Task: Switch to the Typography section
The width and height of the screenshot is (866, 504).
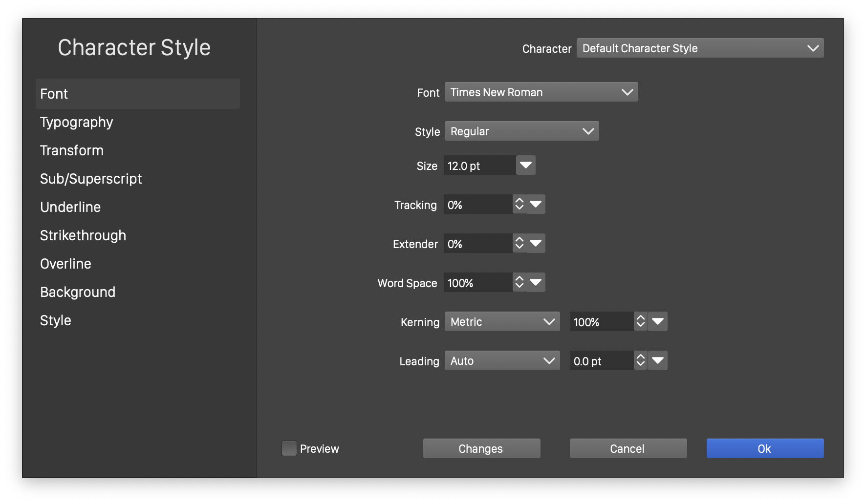Action: coord(77,122)
